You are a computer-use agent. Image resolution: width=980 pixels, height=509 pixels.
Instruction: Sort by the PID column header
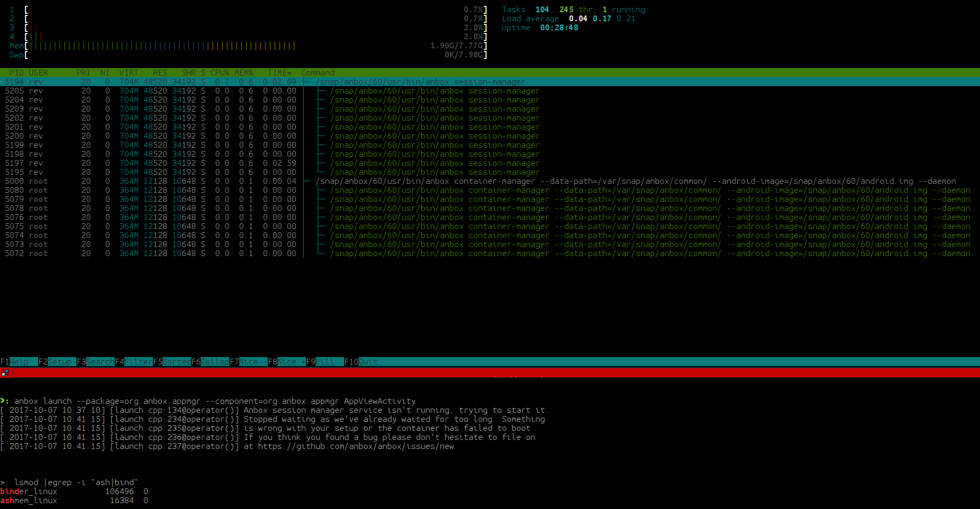coord(16,73)
